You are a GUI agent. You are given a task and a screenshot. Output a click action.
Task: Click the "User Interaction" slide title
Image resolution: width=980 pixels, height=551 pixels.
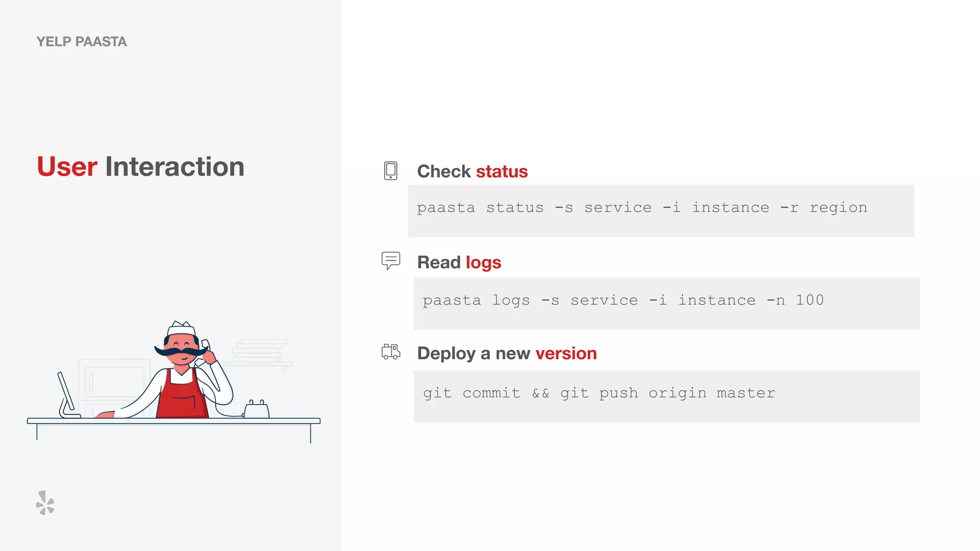click(141, 166)
